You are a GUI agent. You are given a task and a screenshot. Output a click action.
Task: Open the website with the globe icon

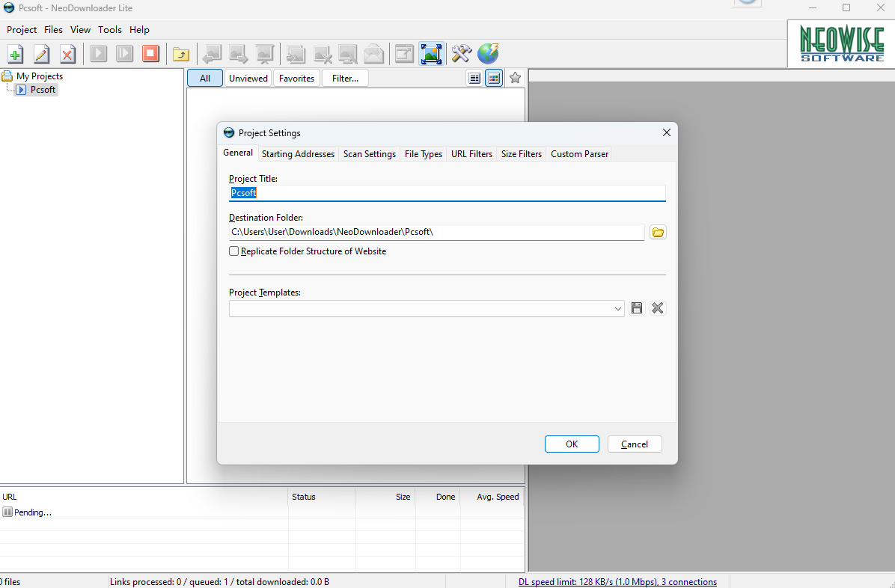488,54
